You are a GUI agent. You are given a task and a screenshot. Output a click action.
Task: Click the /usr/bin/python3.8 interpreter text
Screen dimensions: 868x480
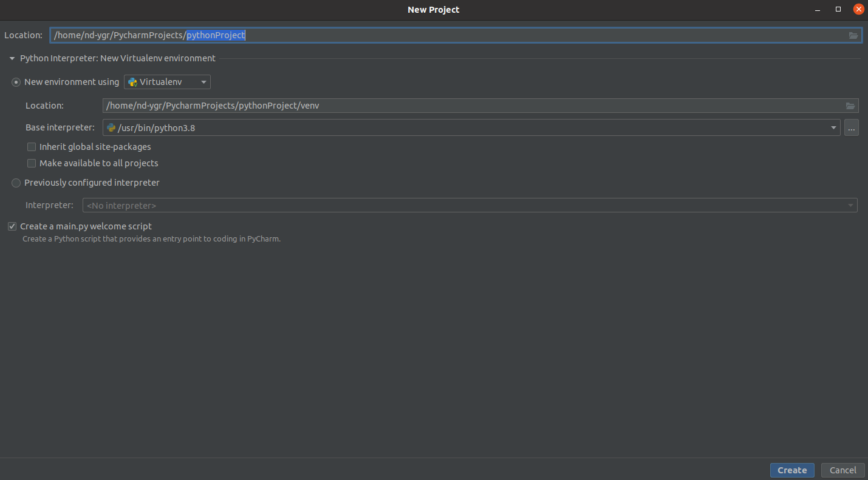point(157,128)
